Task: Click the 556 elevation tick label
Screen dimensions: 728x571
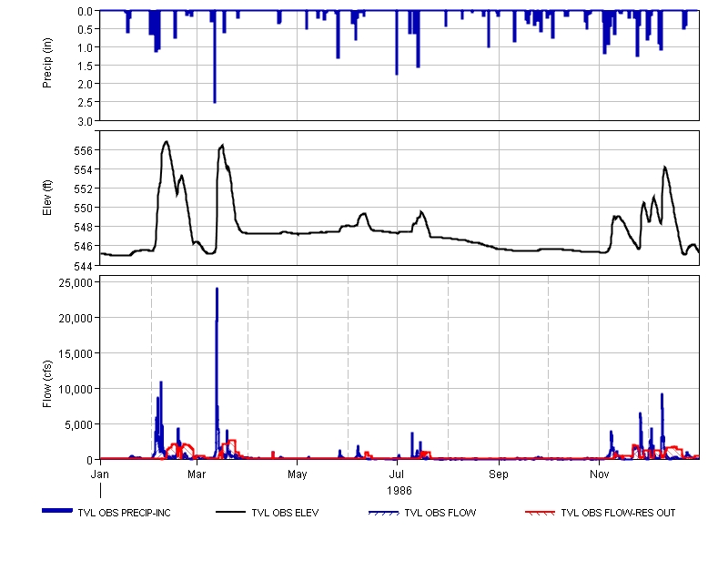Action: coord(83,150)
